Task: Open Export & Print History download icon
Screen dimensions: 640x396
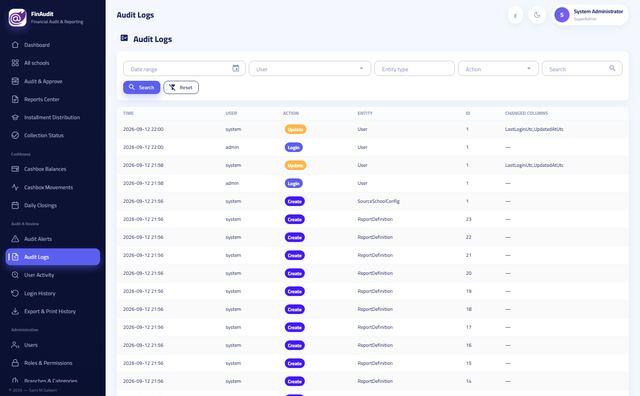Action: tap(15, 311)
